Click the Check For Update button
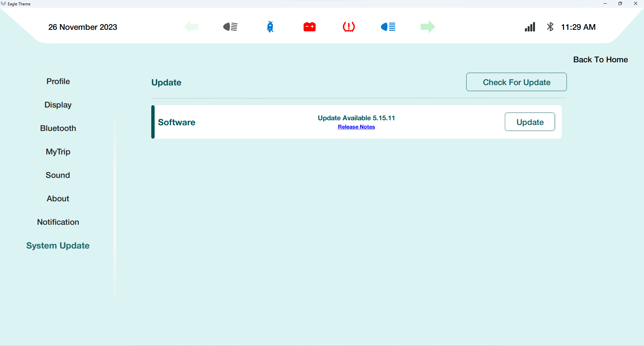Screen dimensions: 644x346 click(517, 82)
